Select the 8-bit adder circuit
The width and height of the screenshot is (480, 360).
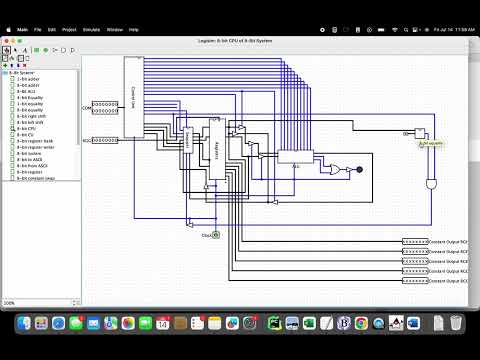(x=28, y=85)
